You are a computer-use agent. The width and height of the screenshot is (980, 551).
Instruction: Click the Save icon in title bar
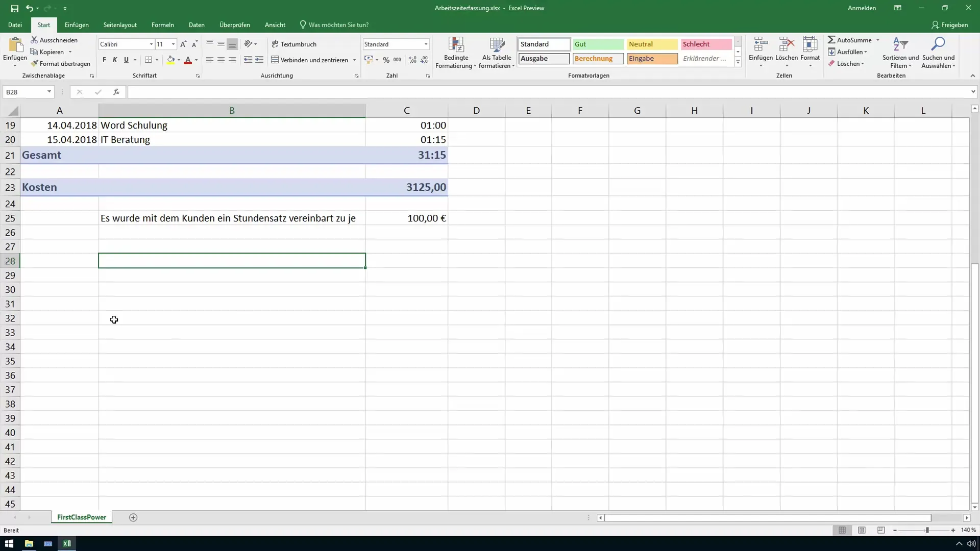[15, 8]
